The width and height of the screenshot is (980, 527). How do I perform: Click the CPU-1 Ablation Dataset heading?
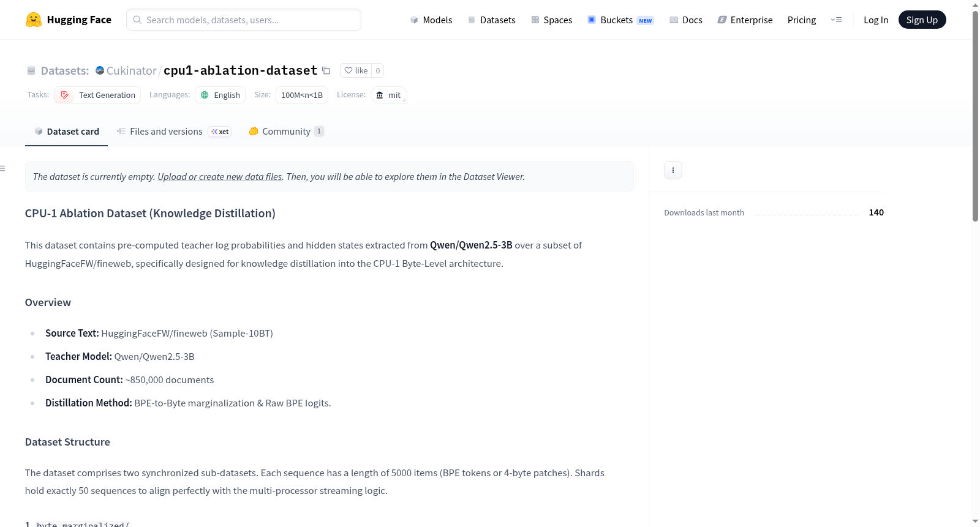click(x=150, y=213)
